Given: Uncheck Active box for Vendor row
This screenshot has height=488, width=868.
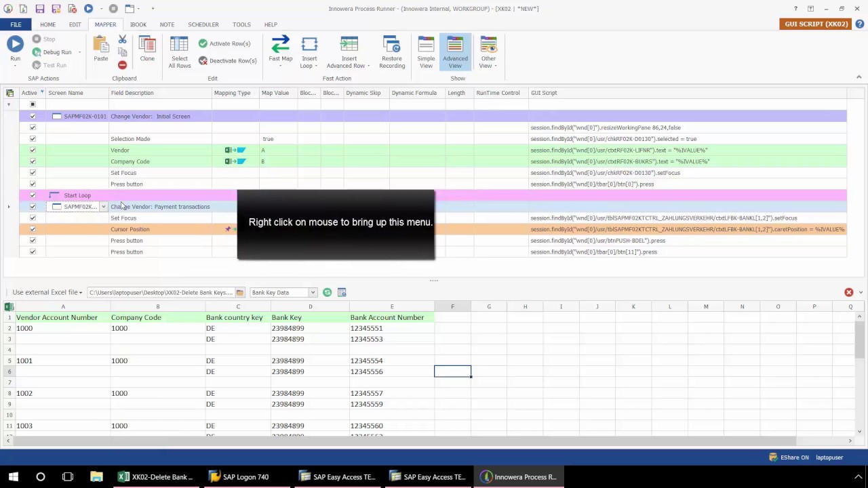Looking at the screenshot, I should [x=33, y=150].
